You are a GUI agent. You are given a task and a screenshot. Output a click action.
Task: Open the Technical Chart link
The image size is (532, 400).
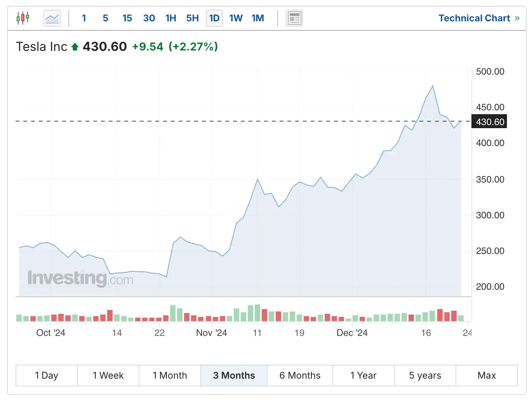tap(478, 18)
